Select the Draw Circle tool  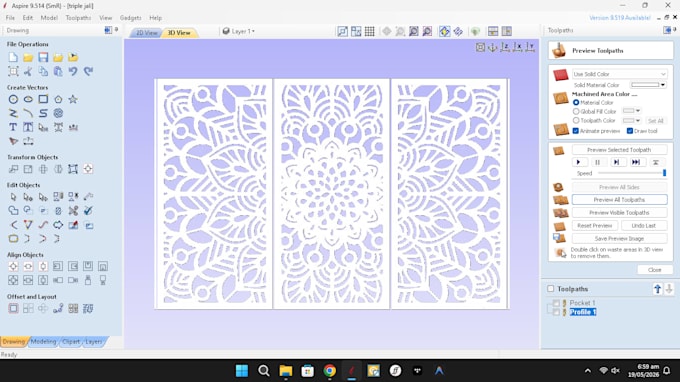coord(13,99)
